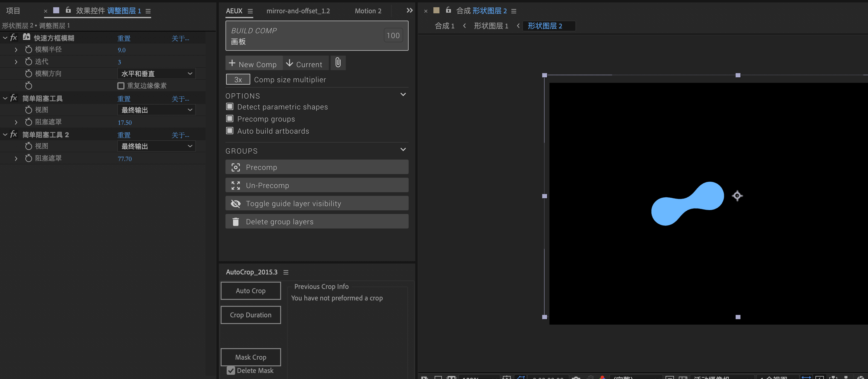The image size is (868, 379).
Task: Collapse the 简单阻塞工具 effect group
Action: [5, 98]
